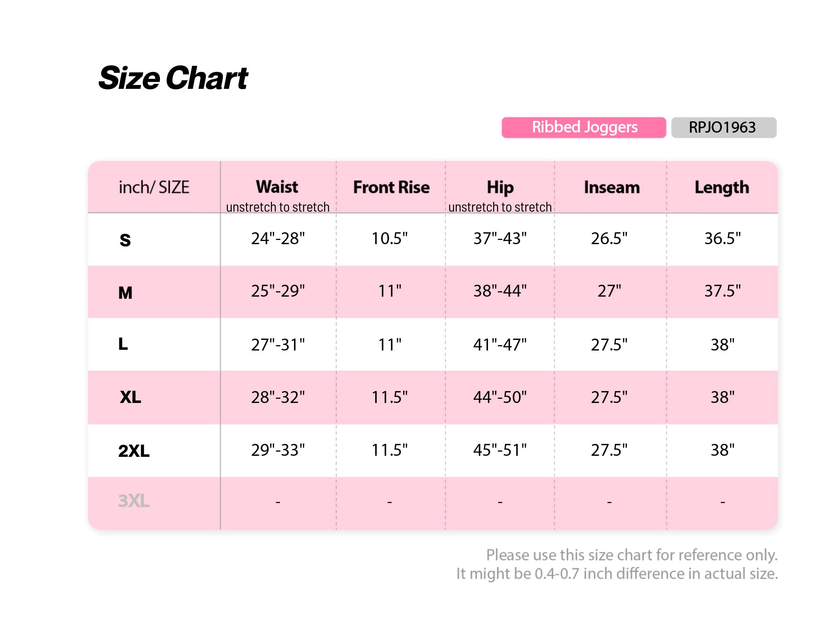Click the gray RPJO1963 product code tag
The height and width of the screenshot is (630, 840).
point(724,128)
